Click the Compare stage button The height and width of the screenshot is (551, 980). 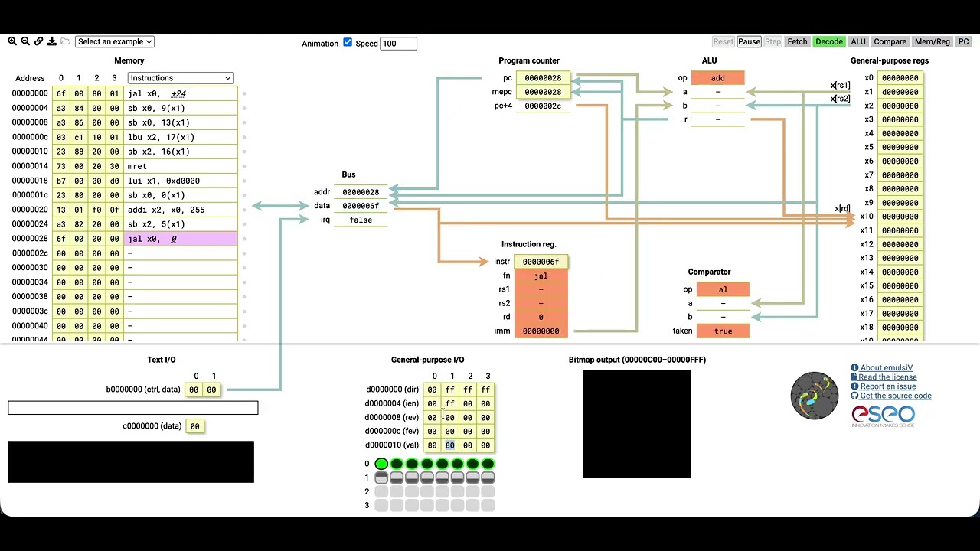point(890,42)
